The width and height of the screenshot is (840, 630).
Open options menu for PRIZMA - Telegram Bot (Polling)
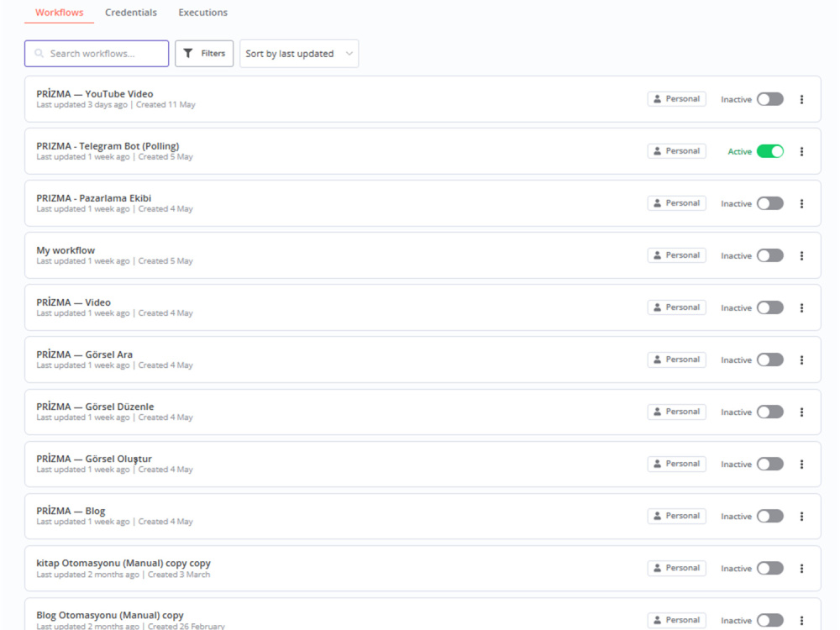click(801, 151)
